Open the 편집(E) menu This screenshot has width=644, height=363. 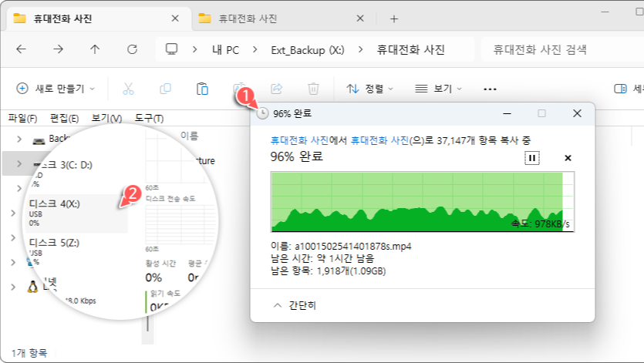[65, 119]
